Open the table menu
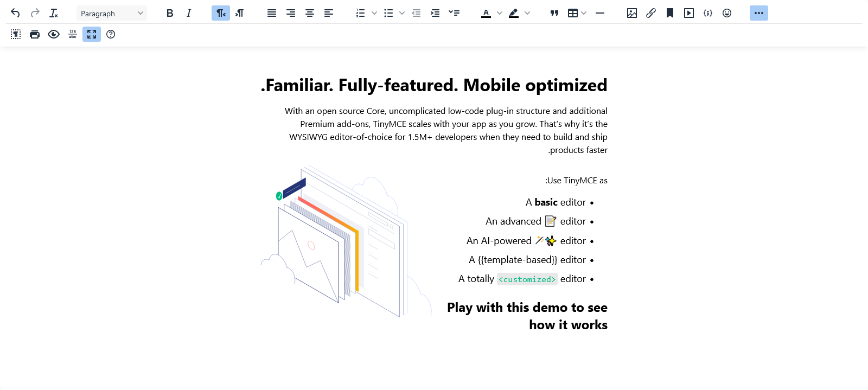 pos(577,13)
